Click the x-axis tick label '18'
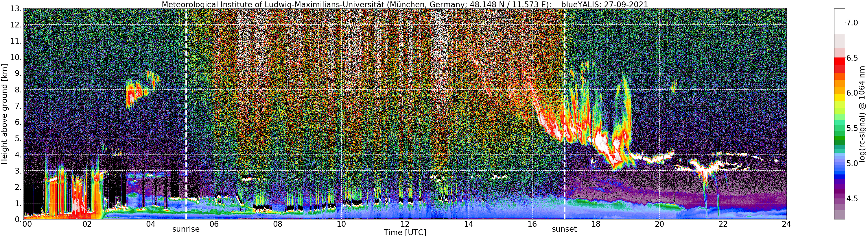 coord(596,224)
